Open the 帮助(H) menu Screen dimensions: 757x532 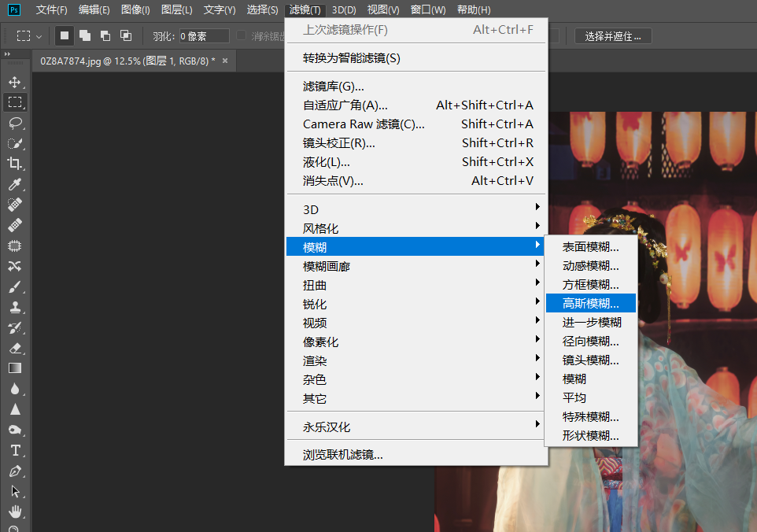(x=474, y=9)
